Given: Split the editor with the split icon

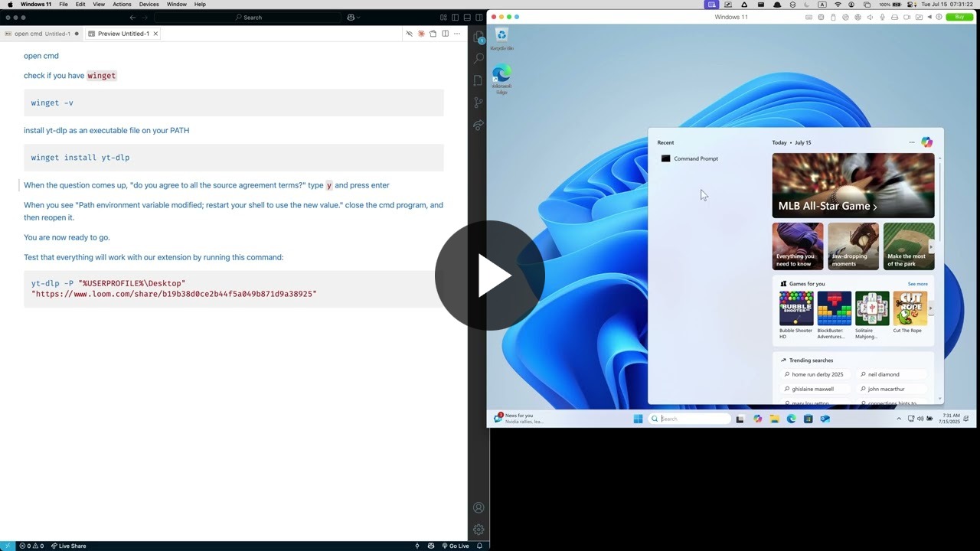Looking at the screenshot, I should click(x=445, y=34).
